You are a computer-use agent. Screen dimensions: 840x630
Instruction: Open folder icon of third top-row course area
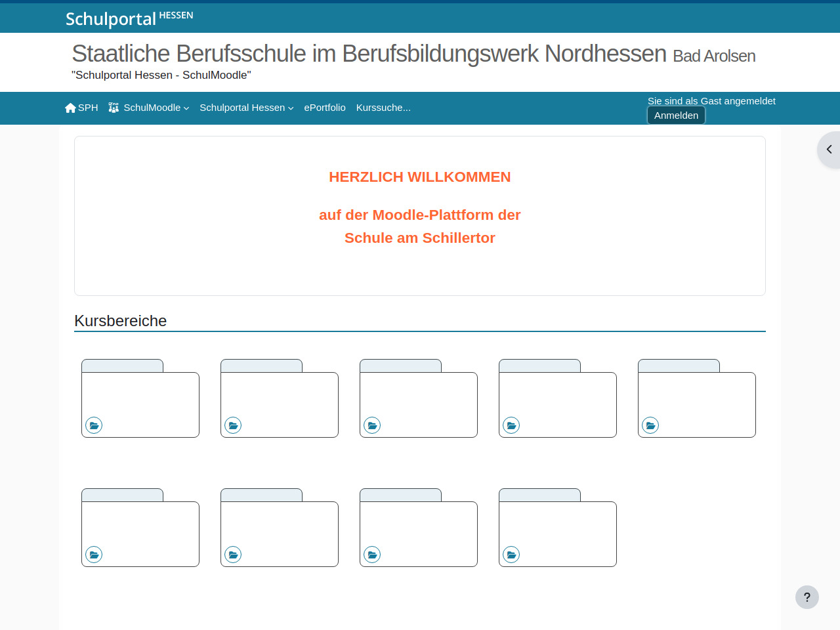coord(372,425)
